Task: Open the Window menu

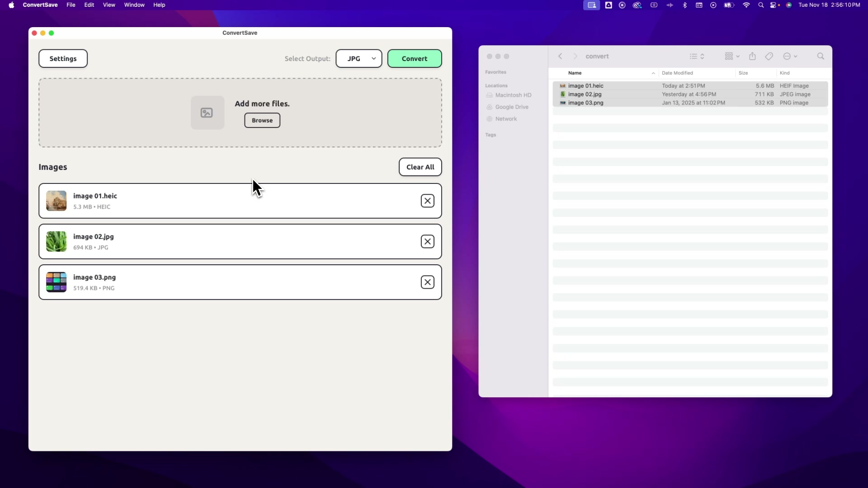Action: [134, 5]
